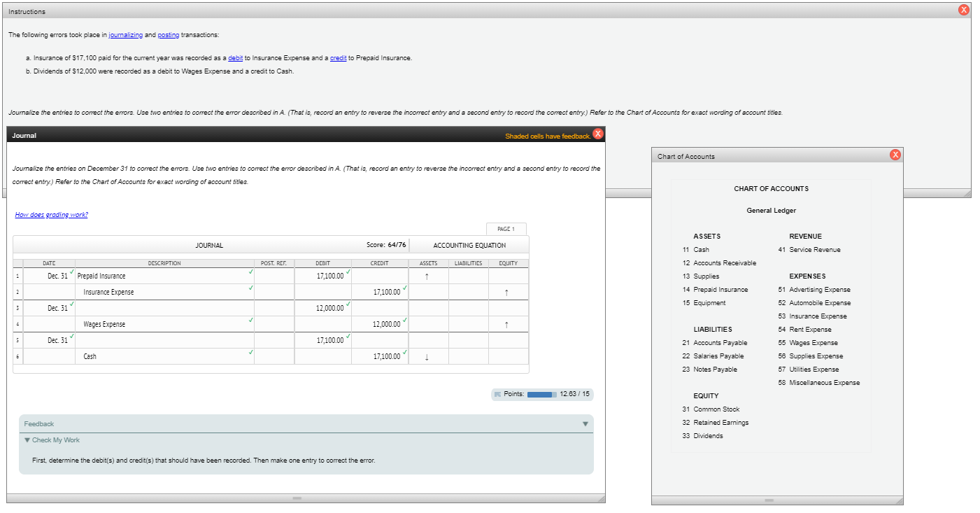Edit the Dec. 31 date in row 5
Image resolution: width=980 pixels, height=513 pixels.
tap(49, 340)
